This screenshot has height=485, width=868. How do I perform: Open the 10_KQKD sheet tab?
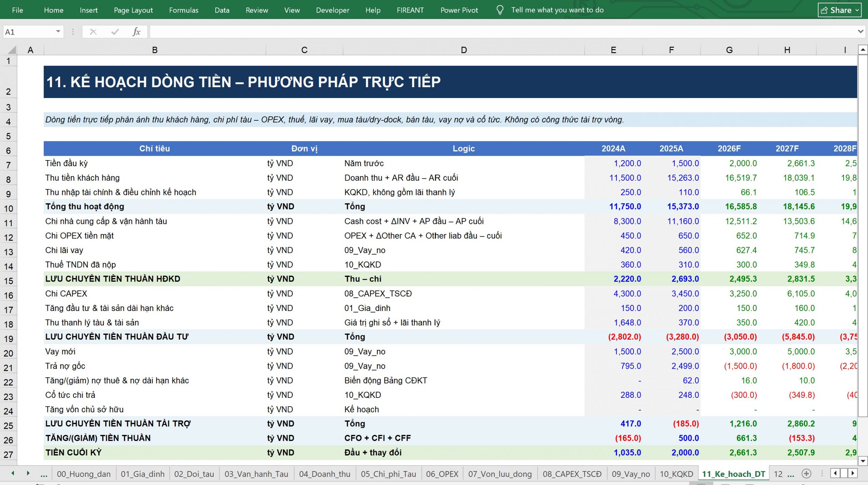coord(676,474)
